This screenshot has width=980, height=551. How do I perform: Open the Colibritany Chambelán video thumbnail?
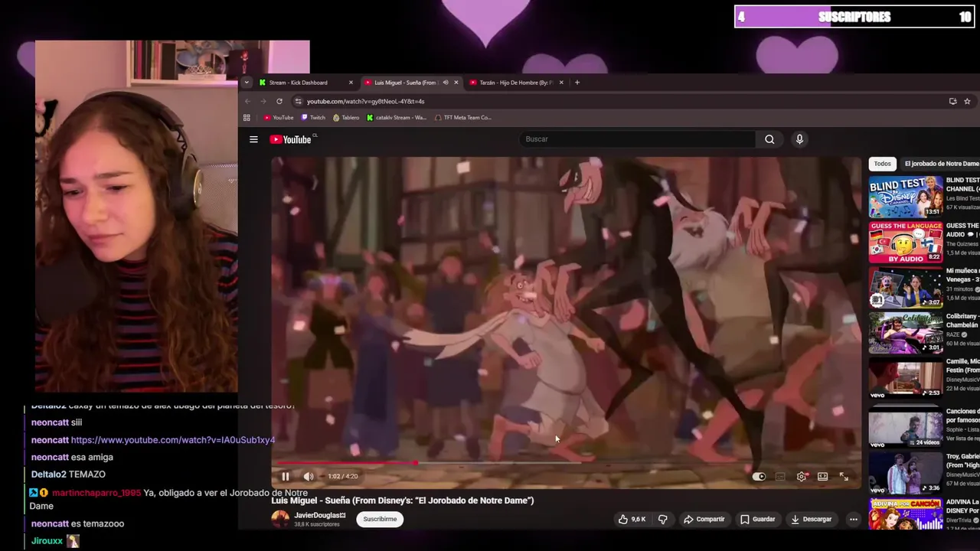[906, 333]
